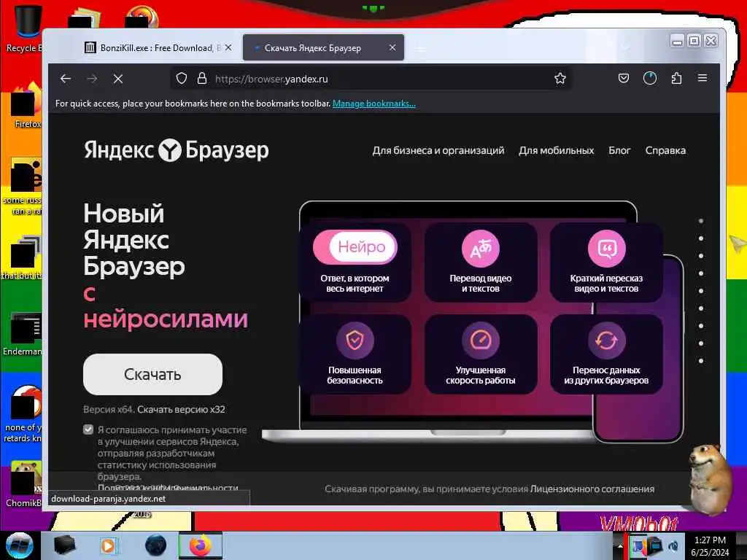Open Manage bookmarks link
Viewport: 747px width, 560px height.
(374, 104)
